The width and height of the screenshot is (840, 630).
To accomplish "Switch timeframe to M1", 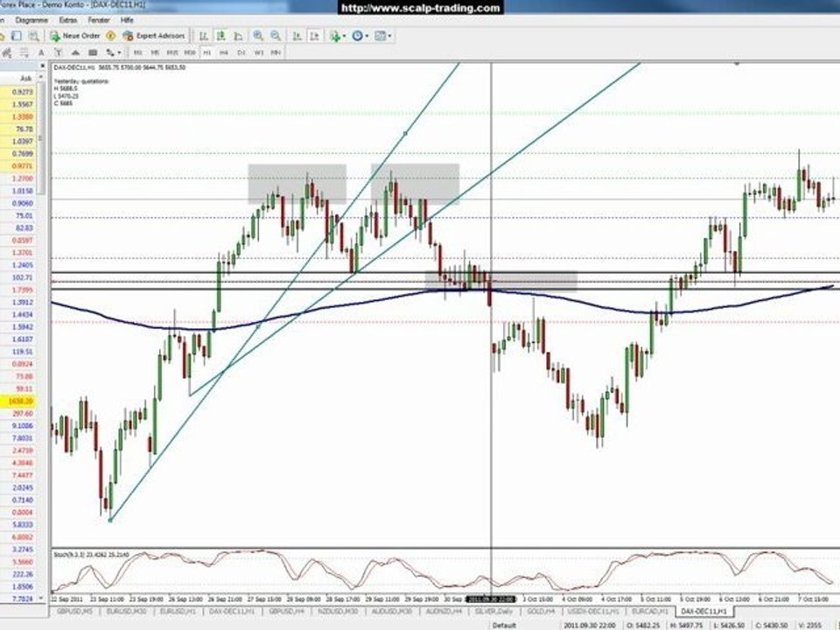I will click(137, 52).
